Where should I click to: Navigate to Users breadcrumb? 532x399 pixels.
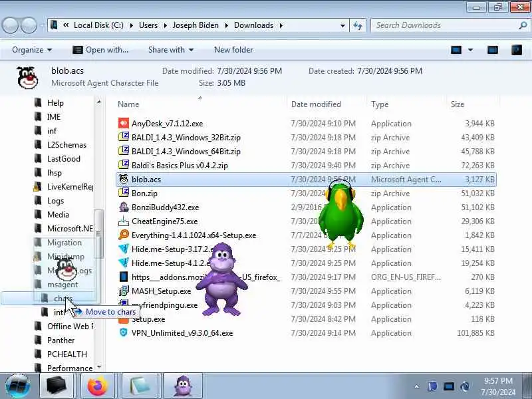148,25
